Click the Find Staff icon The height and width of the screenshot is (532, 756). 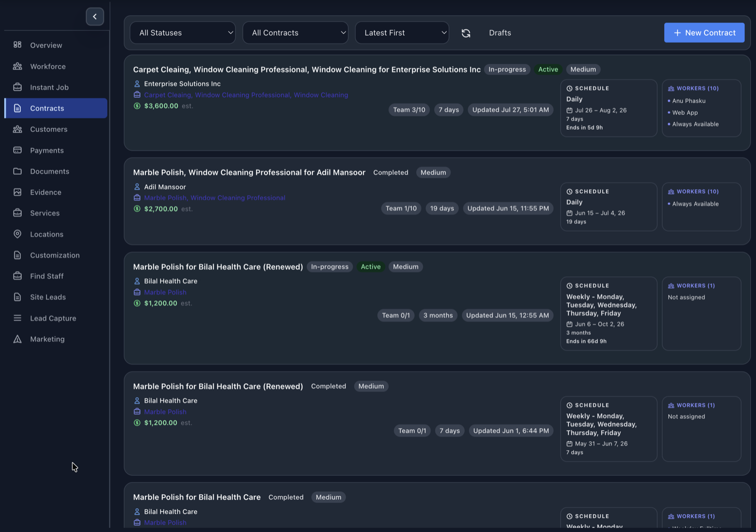[17, 276]
